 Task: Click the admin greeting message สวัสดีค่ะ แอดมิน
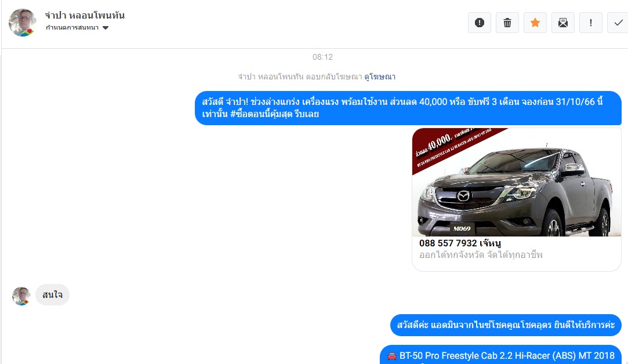(506, 325)
